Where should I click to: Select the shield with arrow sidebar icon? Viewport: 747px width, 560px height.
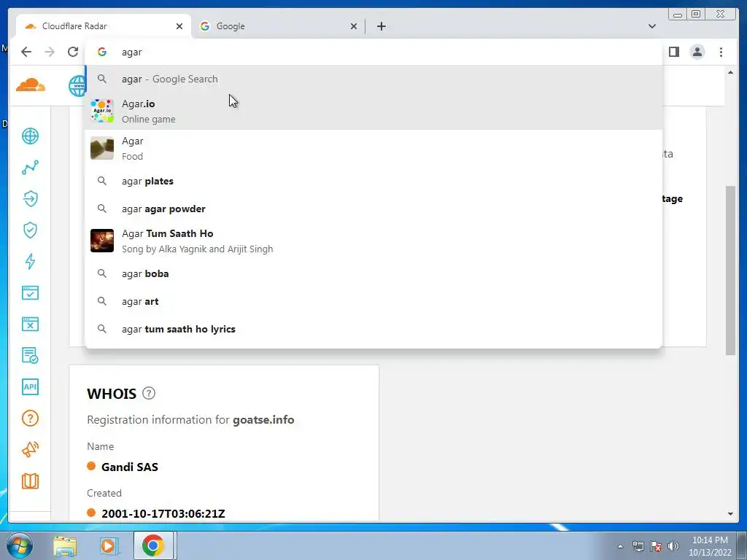click(30, 198)
